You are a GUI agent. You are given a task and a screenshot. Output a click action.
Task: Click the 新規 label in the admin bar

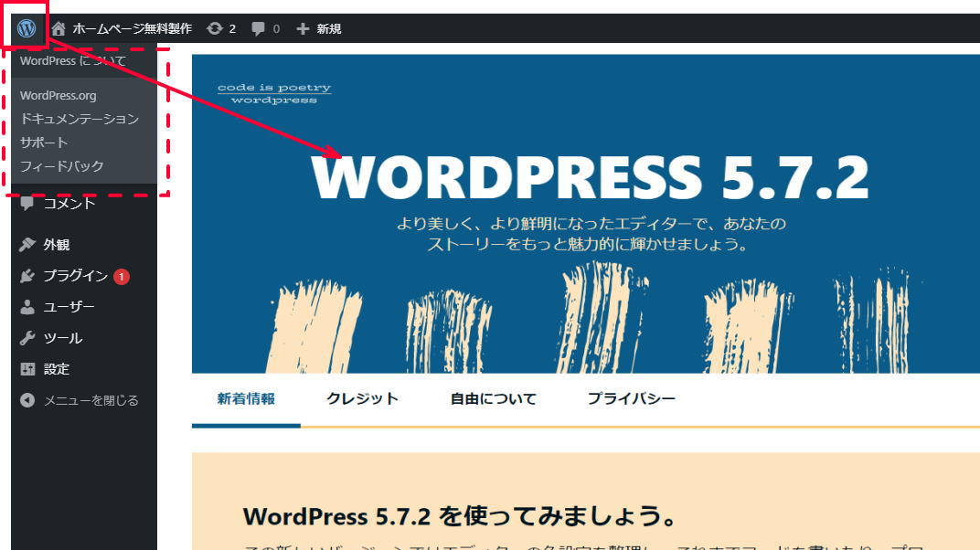coord(329,28)
